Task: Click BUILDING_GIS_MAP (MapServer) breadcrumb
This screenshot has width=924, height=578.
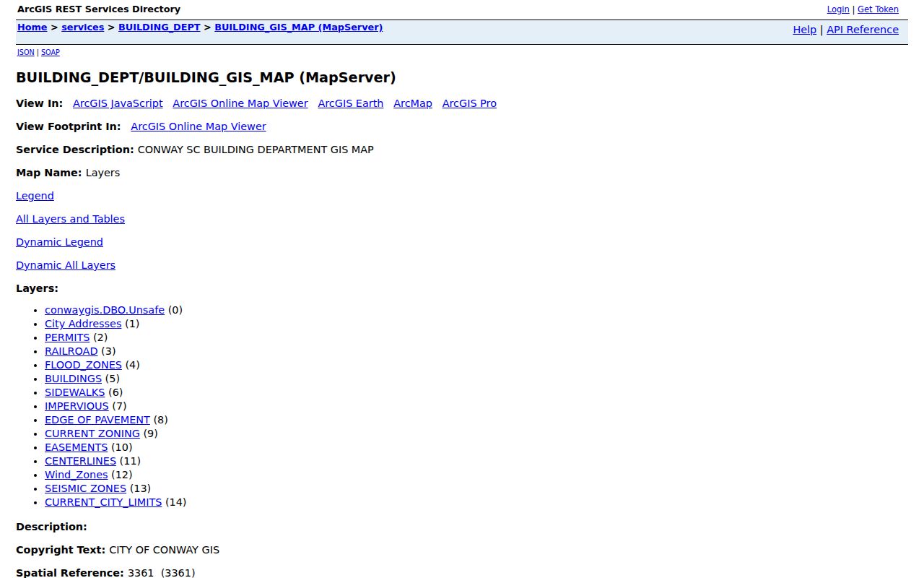Action: [x=299, y=27]
